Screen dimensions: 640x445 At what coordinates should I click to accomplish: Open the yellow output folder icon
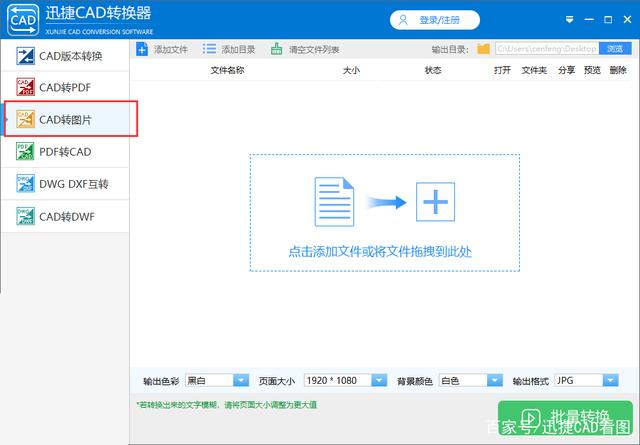point(483,49)
